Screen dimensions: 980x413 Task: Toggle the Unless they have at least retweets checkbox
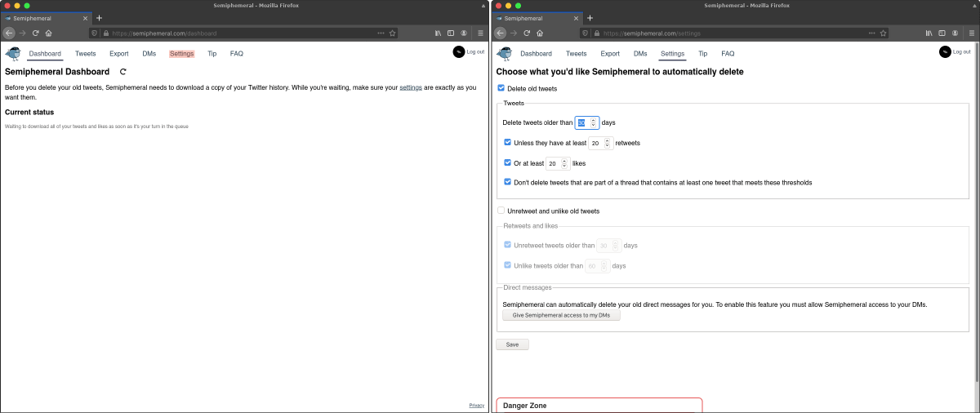[508, 142]
